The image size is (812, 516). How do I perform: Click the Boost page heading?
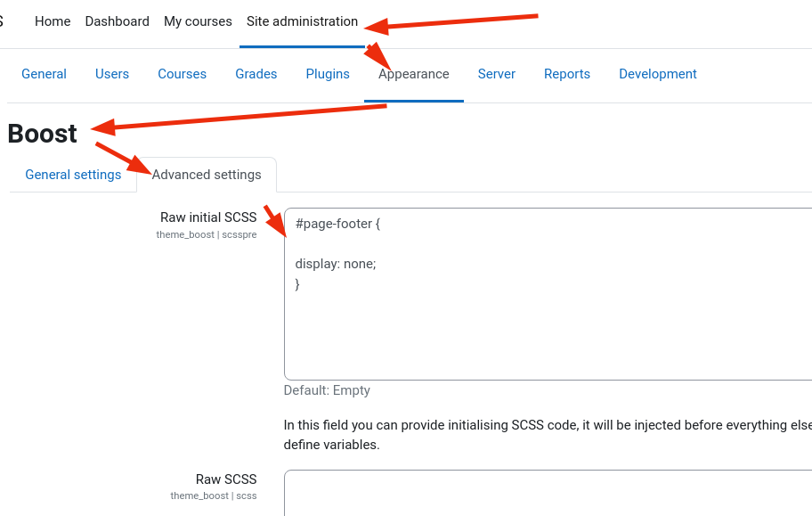tap(43, 134)
